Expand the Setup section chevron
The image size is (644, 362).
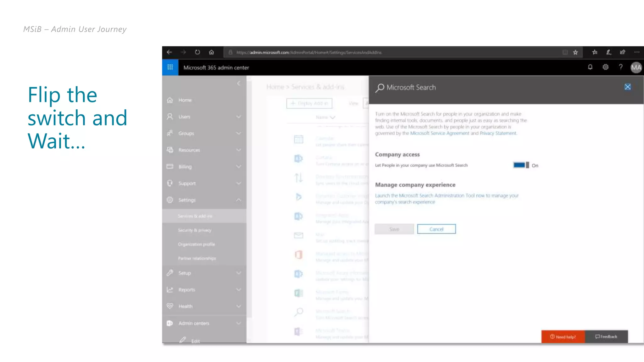[239, 273]
